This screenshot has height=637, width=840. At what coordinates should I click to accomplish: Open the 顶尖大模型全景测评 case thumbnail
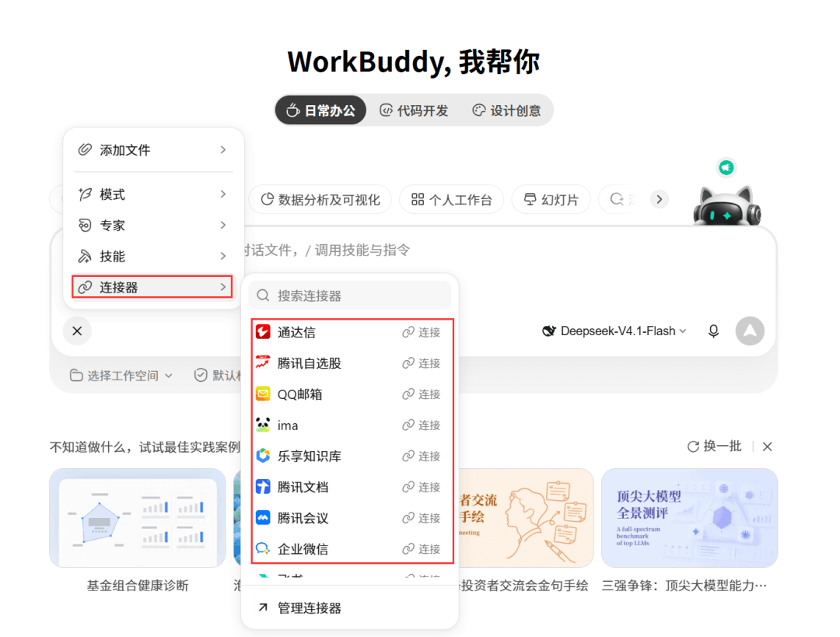[x=689, y=518]
